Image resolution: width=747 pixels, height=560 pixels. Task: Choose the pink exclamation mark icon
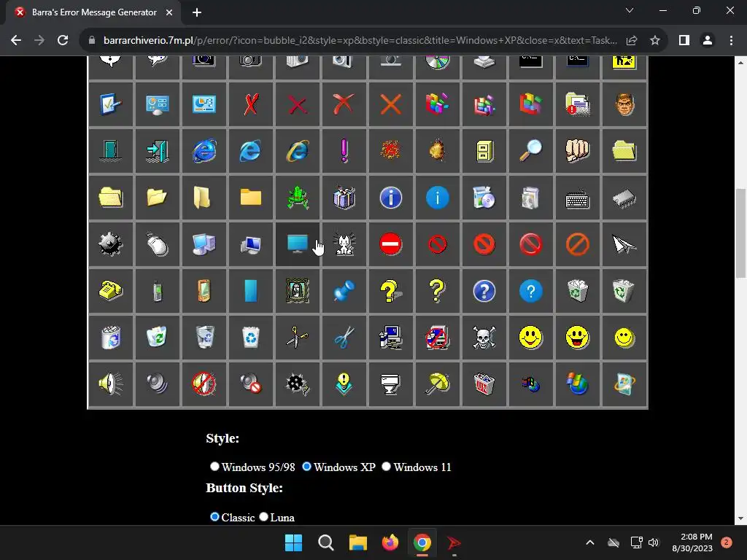(x=344, y=150)
